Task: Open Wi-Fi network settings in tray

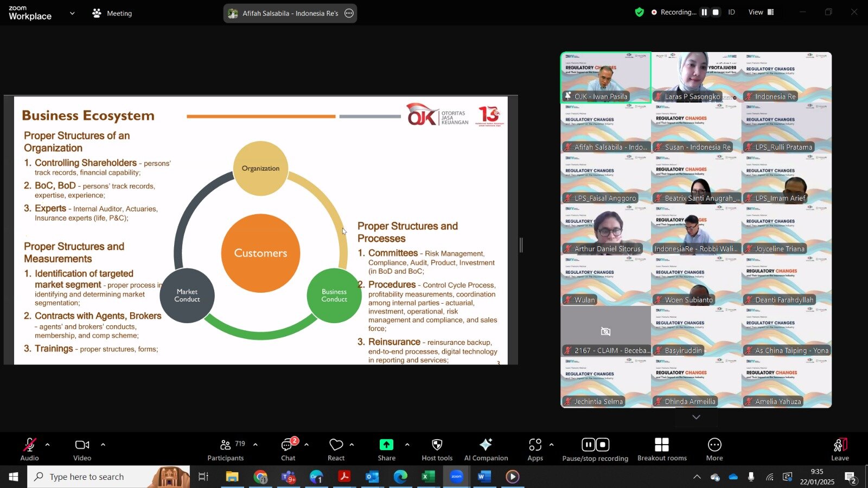Action: point(770,477)
